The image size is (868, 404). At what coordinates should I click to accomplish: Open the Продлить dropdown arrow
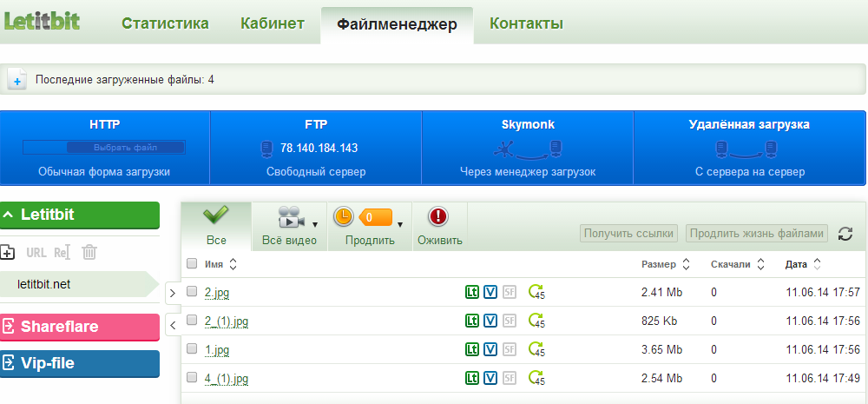(x=399, y=223)
